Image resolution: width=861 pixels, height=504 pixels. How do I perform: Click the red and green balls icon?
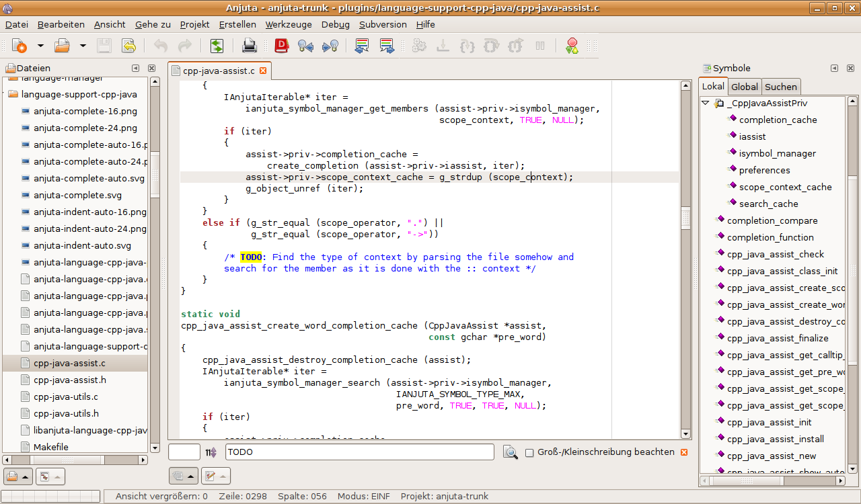(572, 46)
